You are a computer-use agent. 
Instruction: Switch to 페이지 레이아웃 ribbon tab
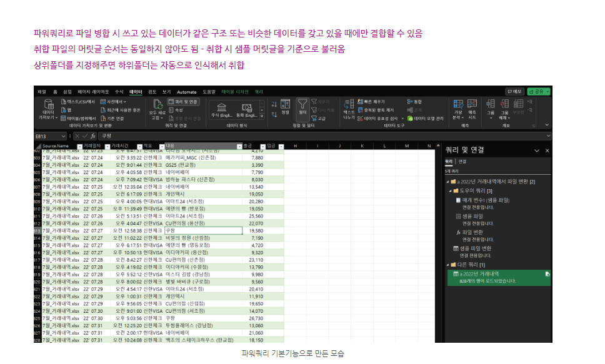(93, 92)
